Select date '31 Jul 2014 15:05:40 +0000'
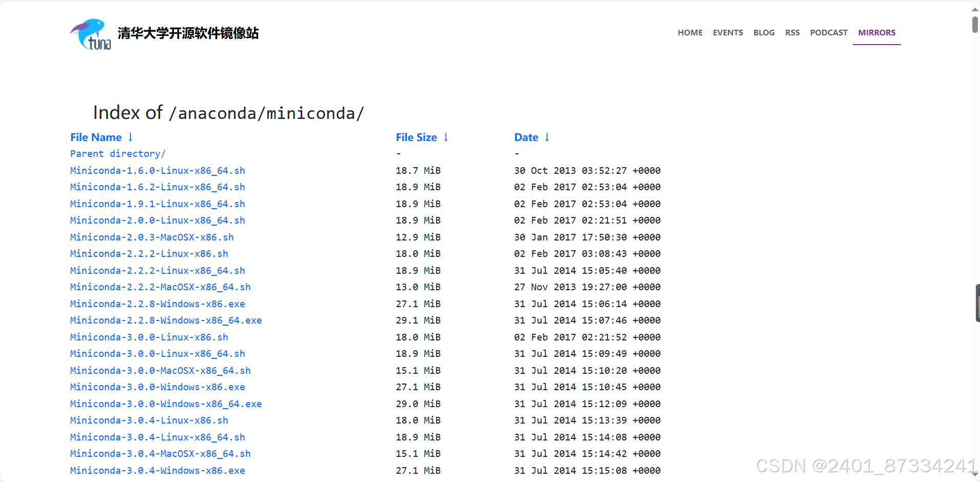The width and height of the screenshot is (980, 482). pyautogui.click(x=587, y=270)
